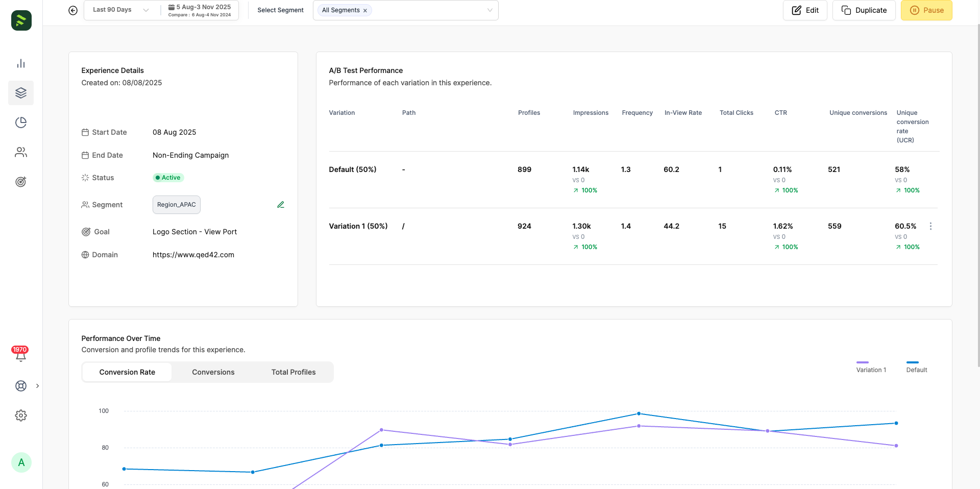The height and width of the screenshot is (489, 980).
Task: Click the Edit button in the header
Action: (x=805, y=10)
